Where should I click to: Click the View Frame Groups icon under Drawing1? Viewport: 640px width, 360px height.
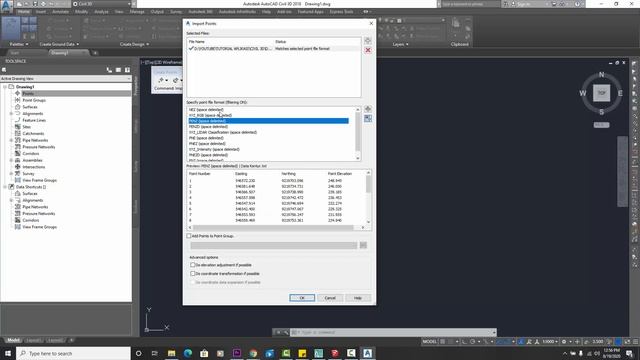(18, 180)
